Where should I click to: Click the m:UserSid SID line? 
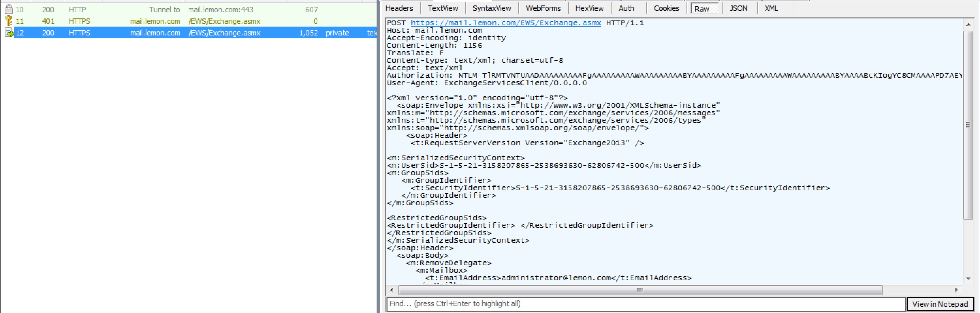544,165
